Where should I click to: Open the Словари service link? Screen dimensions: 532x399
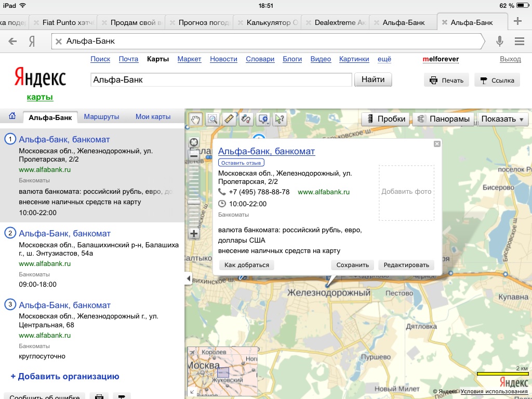point(260,59)
